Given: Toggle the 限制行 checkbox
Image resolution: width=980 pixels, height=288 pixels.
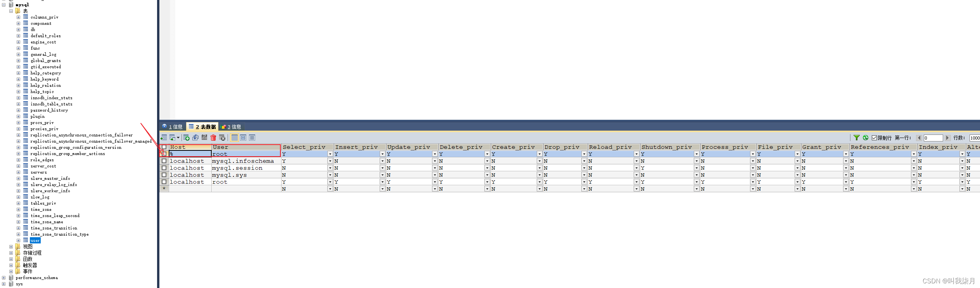Looking at the screenshot, I should [874, 138].
